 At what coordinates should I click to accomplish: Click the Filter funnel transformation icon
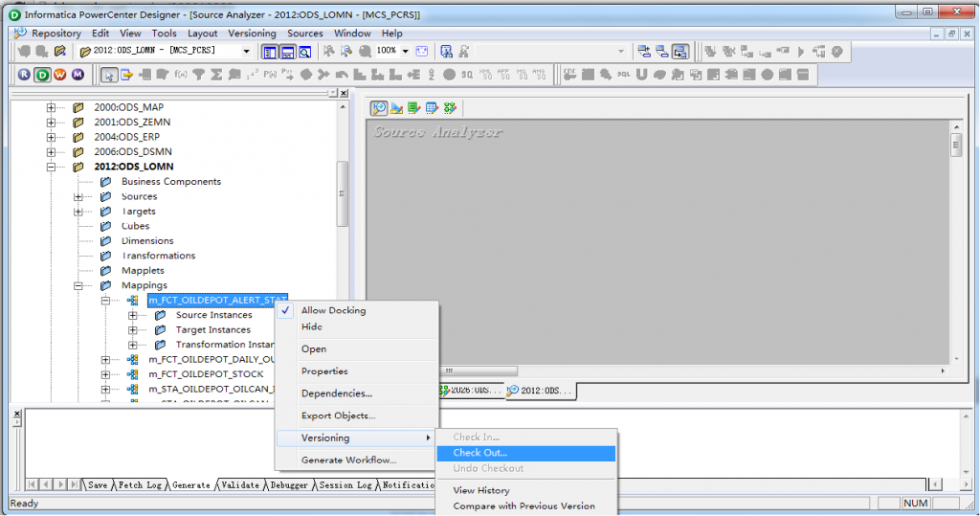199,75
